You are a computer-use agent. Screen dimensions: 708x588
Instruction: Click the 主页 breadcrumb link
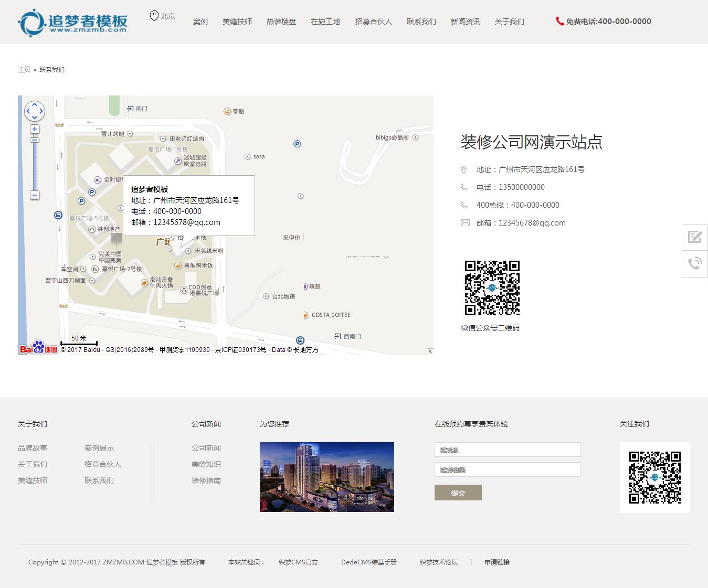(x=24, y=70)
